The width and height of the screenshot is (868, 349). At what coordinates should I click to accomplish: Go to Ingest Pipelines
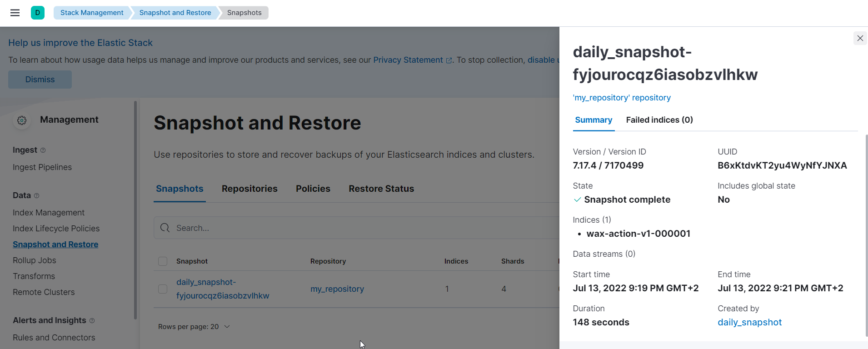point(42,167)
